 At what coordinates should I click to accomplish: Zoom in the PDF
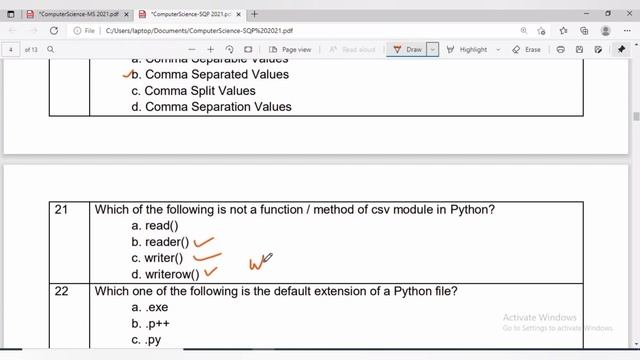point(211,49)
